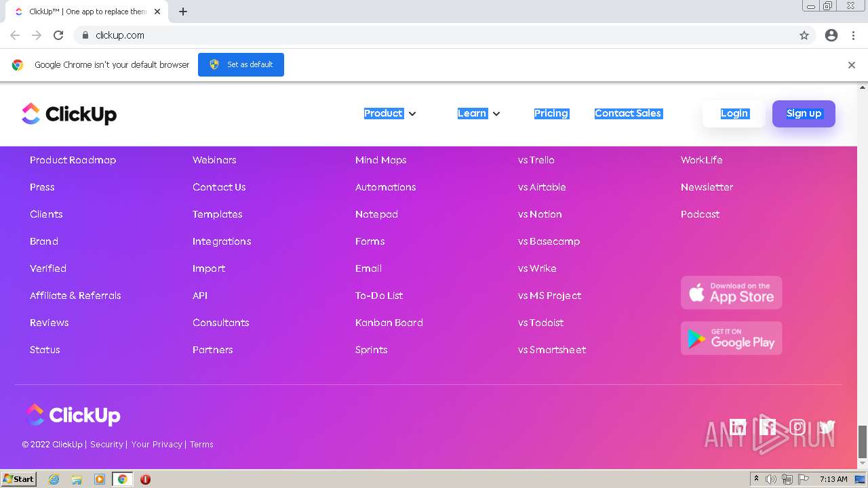Open the WorkLife link
The width and height of the screenshot is (868, 488).
point(701,160)
